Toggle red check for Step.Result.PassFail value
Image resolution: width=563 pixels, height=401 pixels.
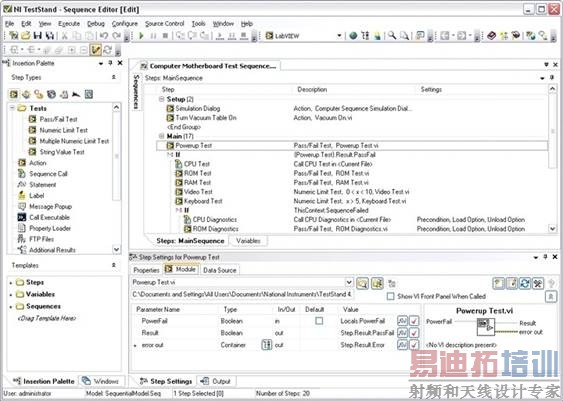(x=414, y=333)
